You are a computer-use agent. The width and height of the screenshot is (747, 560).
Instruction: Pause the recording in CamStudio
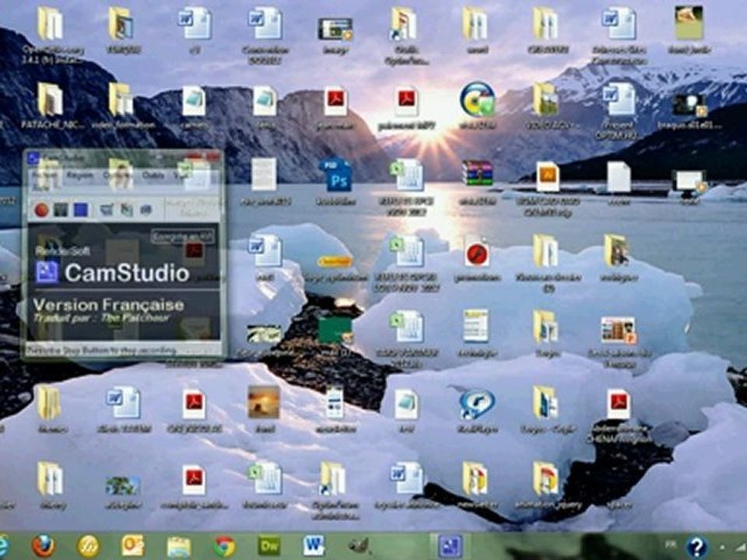[x=61, y=209]
